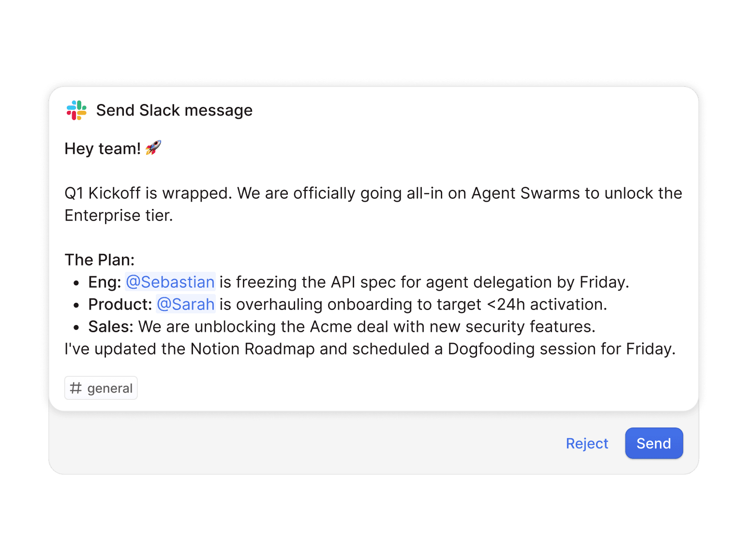Viewport: 747px width, 560px height.
Task: Select the #general channel chip
Action: tap(101, 388)
